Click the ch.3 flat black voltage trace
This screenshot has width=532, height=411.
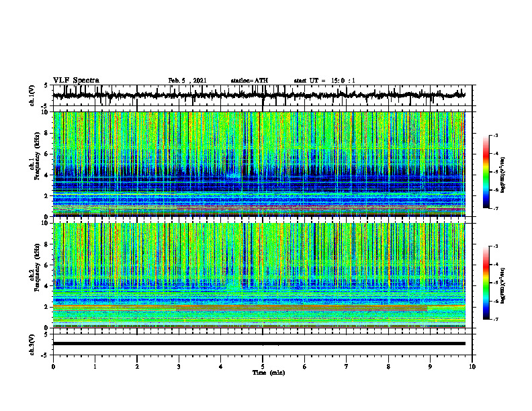click(x=259, y=344)
